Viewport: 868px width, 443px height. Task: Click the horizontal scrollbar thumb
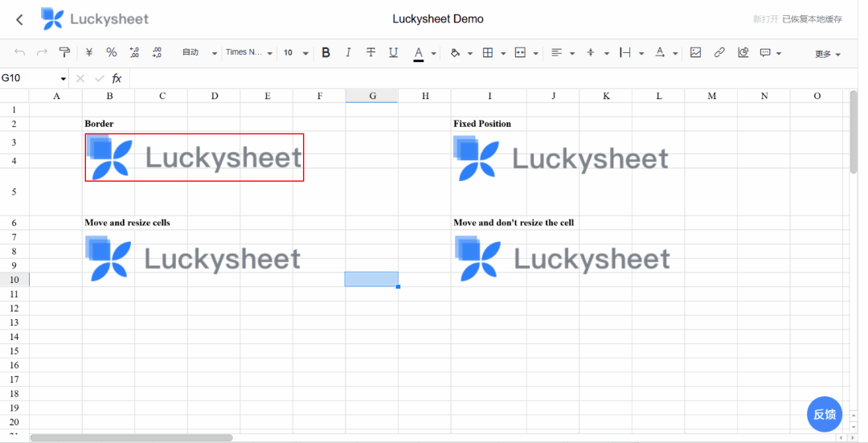coord(131,438)
